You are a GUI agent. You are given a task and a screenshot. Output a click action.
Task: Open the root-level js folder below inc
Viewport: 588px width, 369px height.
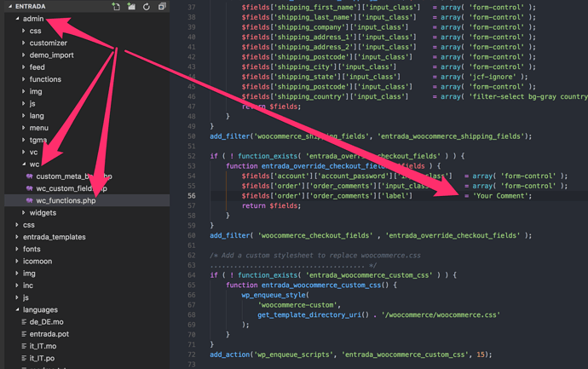tap(26, 297)
